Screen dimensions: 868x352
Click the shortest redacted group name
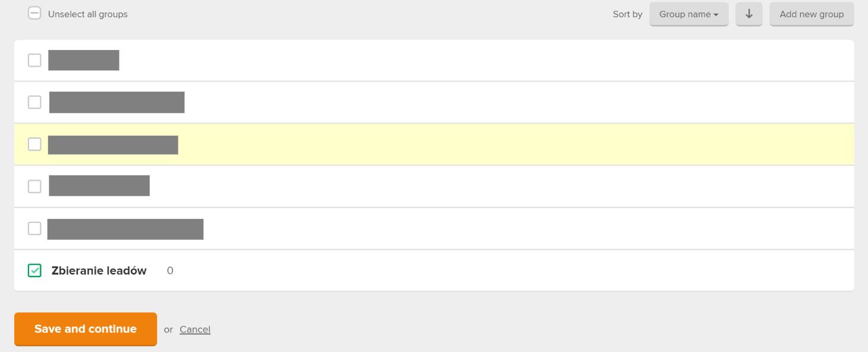[84, 60]
